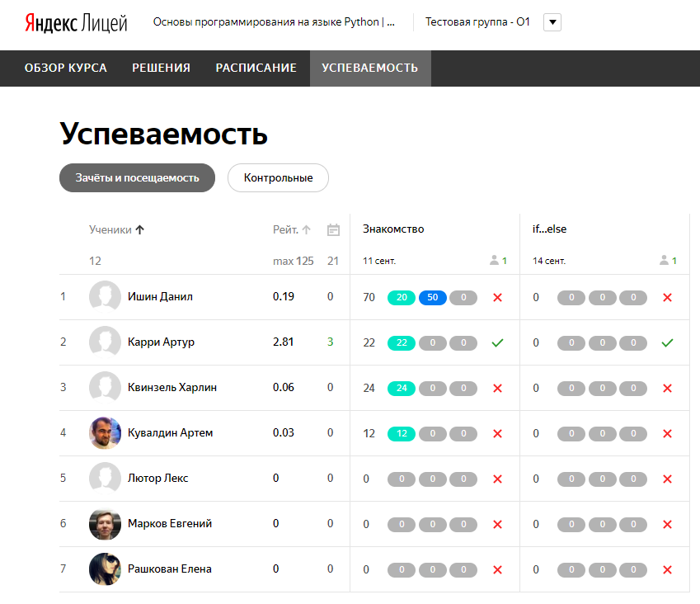Toggle Знакомство check mark for Карри Артур
Viewport: 700px width, 604px height.
497,343
